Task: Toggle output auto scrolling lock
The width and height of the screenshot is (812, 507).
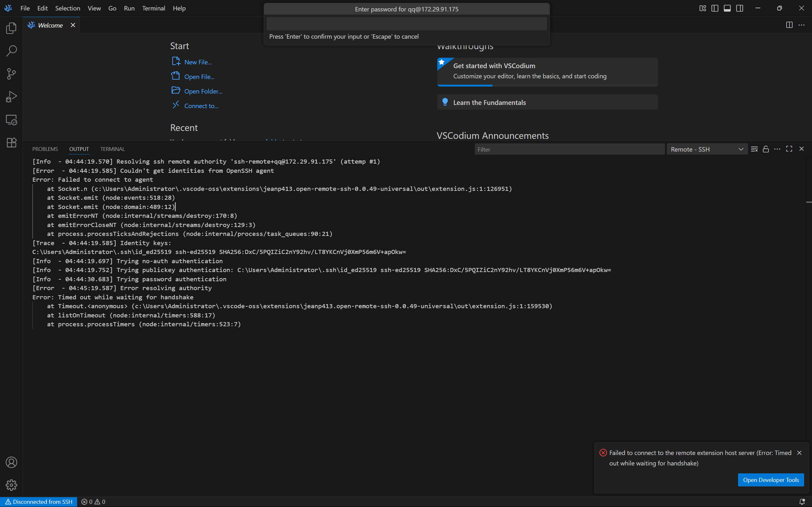Action: point(766,149)
